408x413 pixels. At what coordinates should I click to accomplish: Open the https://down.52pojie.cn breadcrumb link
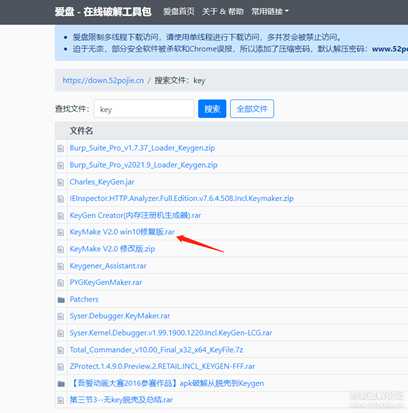tap(103, 81)
